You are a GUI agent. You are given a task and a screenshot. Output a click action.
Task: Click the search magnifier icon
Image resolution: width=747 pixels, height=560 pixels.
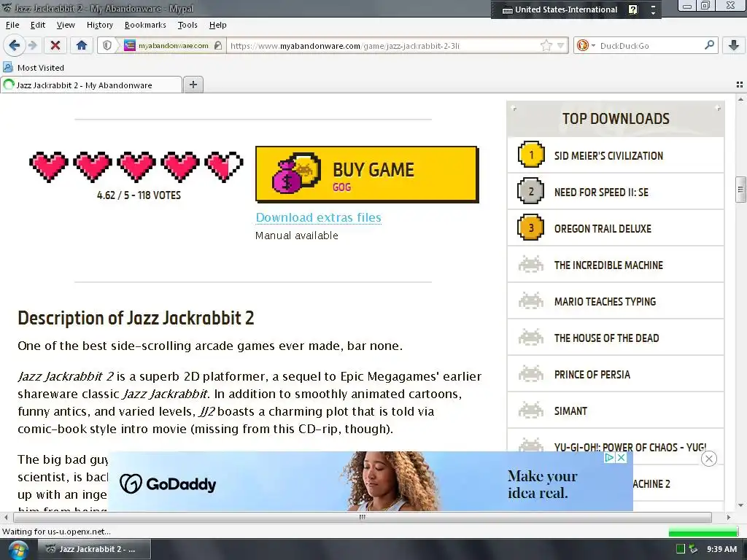[x=709, y=45]
